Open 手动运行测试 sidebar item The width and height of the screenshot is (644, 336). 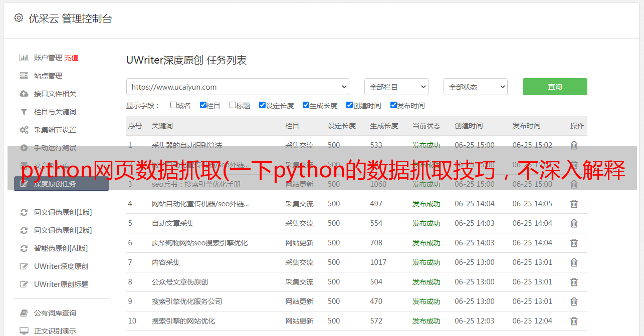click(x=55, y=148)
